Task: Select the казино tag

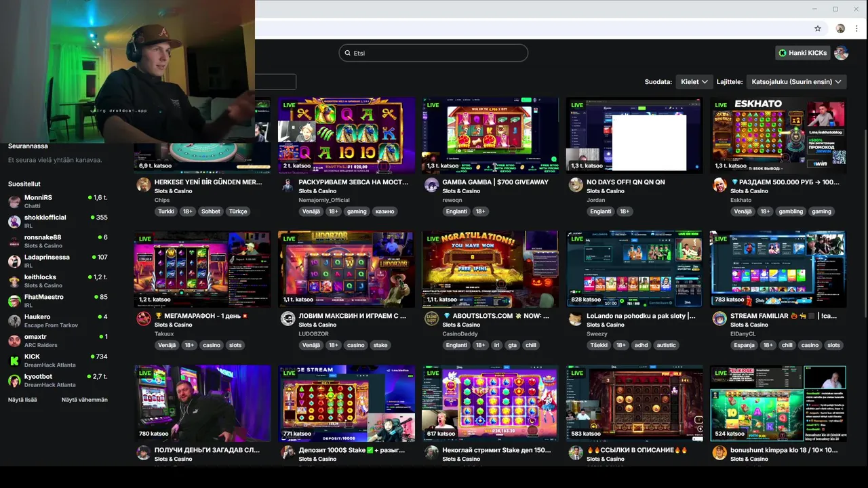Action: pyautogui.click(x=384, y=211)
